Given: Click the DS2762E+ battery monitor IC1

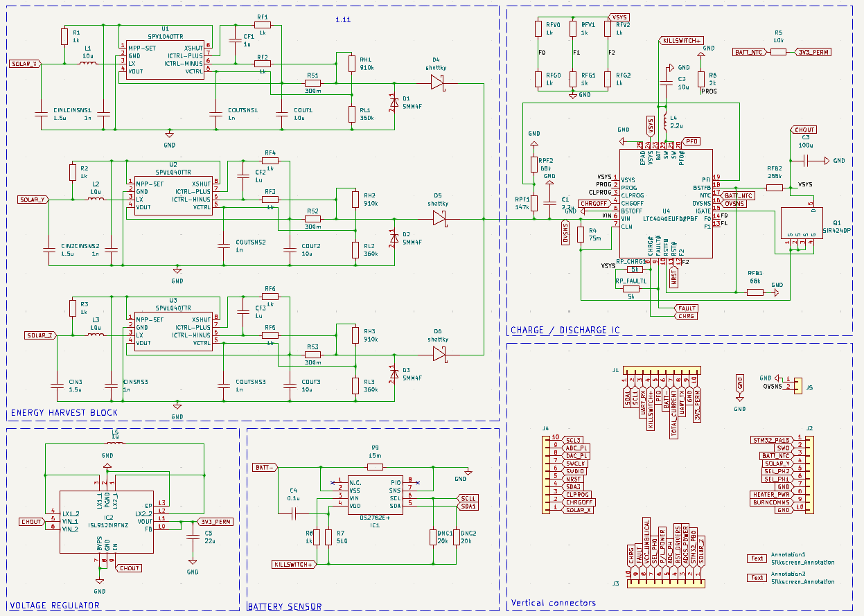Looking at the screenshot, I should (x=375, y=494).
